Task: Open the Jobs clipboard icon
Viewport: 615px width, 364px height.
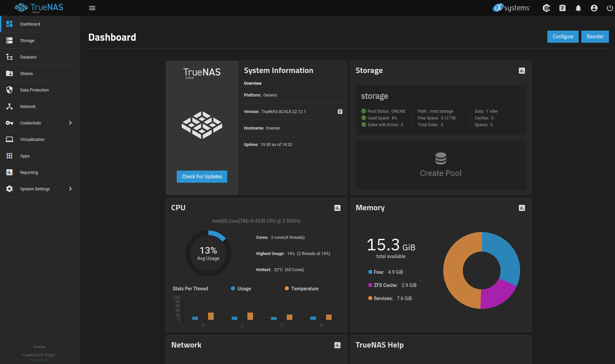Action: [x=562, y=8]
